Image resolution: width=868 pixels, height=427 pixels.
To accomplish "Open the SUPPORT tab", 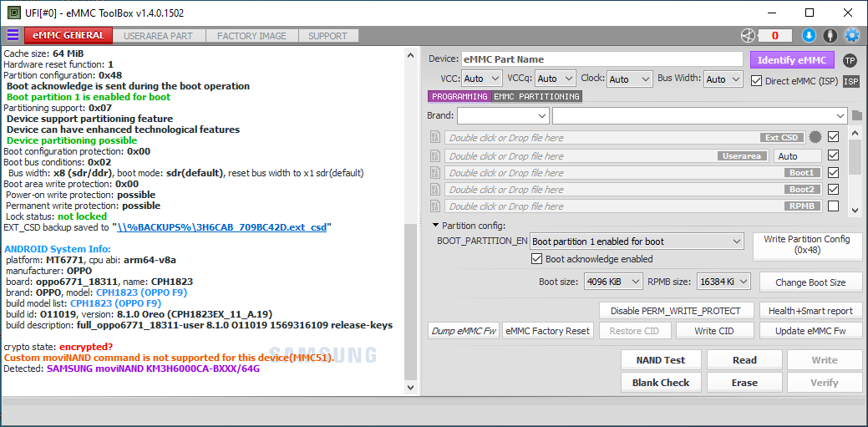I will pyautogui.click(x=327, y=36).
